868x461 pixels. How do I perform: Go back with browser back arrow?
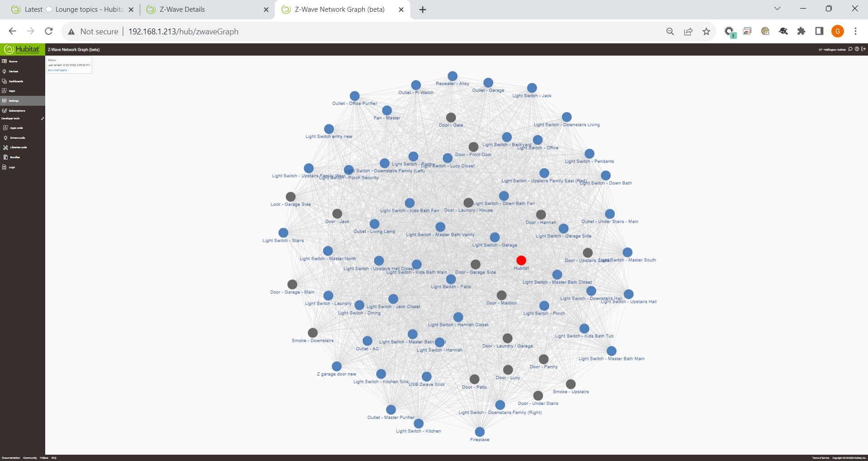click(x=13, y=31)
